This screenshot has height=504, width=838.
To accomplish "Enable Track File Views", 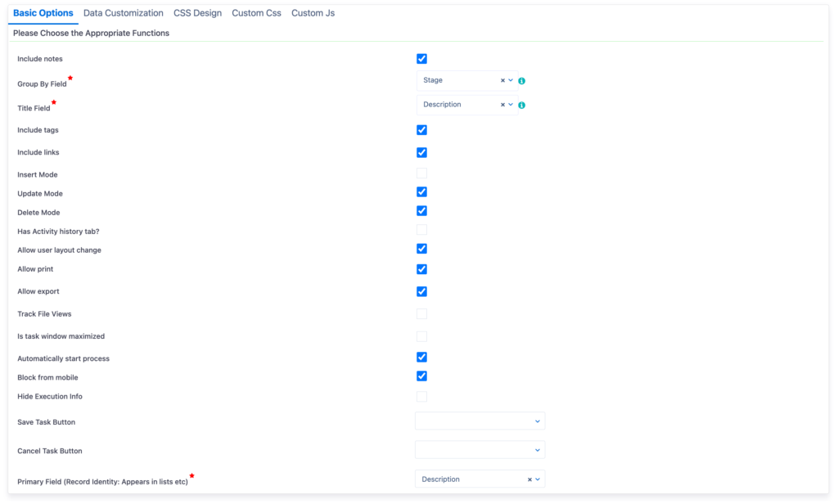I will click(x=421, y=313).
